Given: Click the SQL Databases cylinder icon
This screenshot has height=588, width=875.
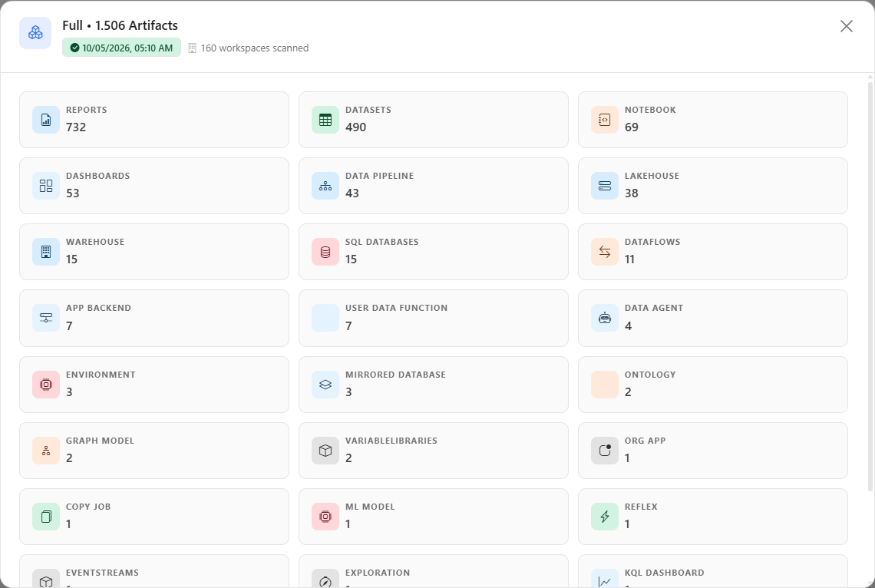Looking at the screenshot, I should coord(325,252).
